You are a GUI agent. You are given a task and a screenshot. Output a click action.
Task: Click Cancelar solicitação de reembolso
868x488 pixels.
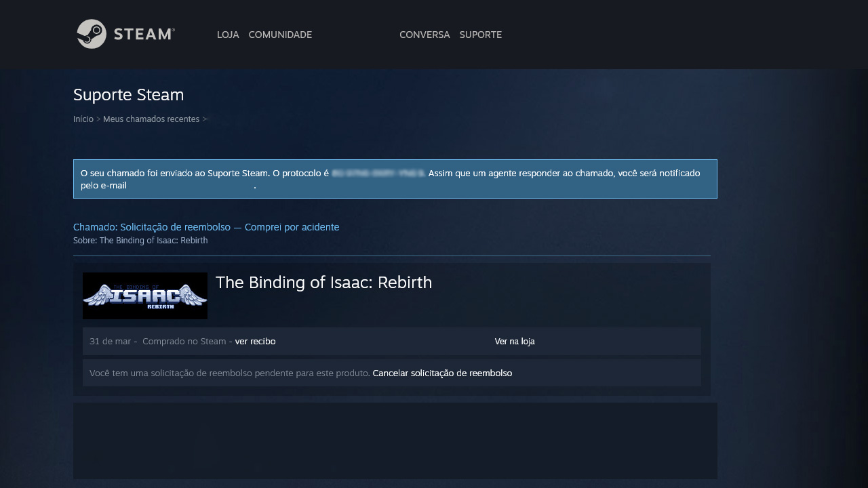pyautogui.click(x=443, y=373)
